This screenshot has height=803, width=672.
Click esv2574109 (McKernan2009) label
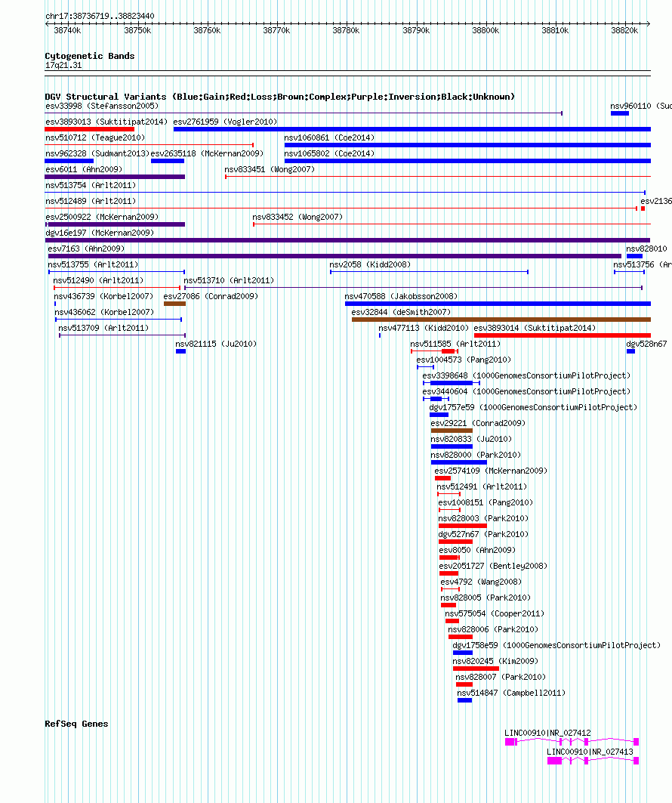point(491,471)
